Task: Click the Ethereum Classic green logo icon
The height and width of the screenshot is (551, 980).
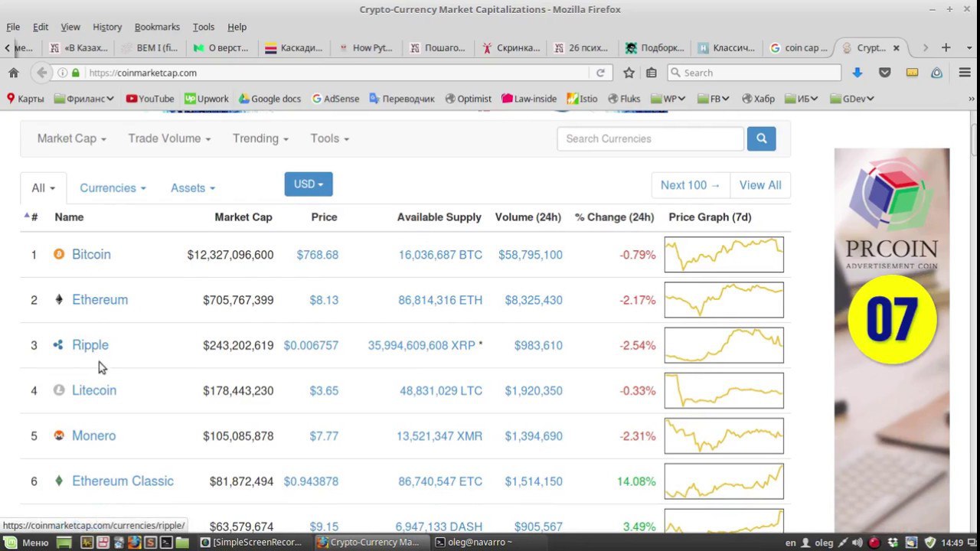Action: click(x=59, y=481)
